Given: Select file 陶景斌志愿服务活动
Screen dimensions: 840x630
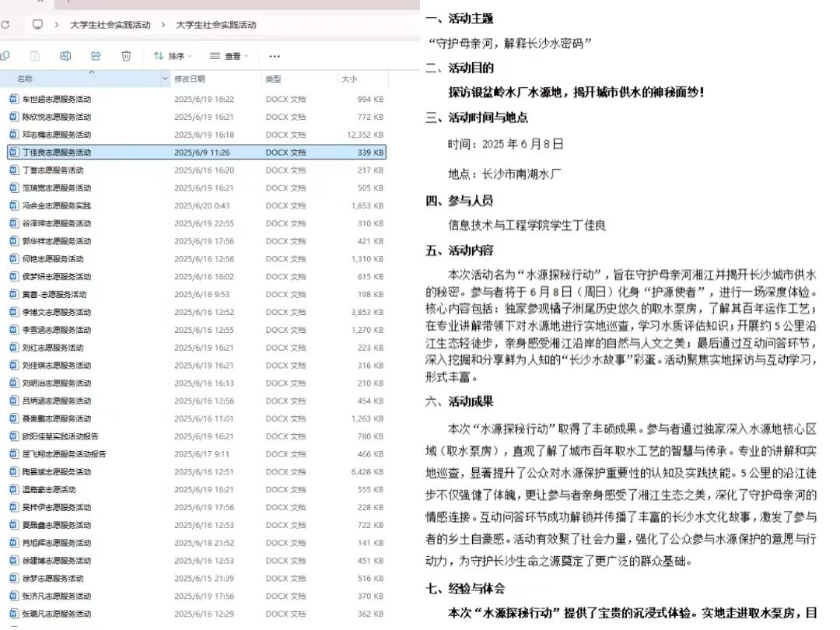Looking at the screenshot, I should click(57, 472).
